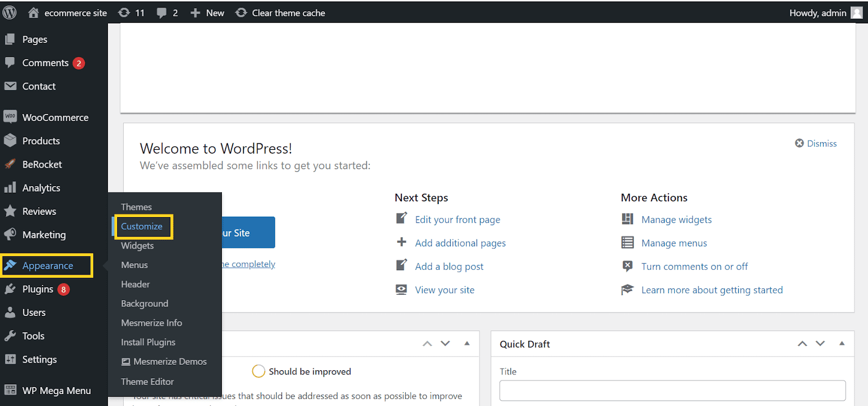Click the Marketing megaphone icon

click(x=10, y=234)
